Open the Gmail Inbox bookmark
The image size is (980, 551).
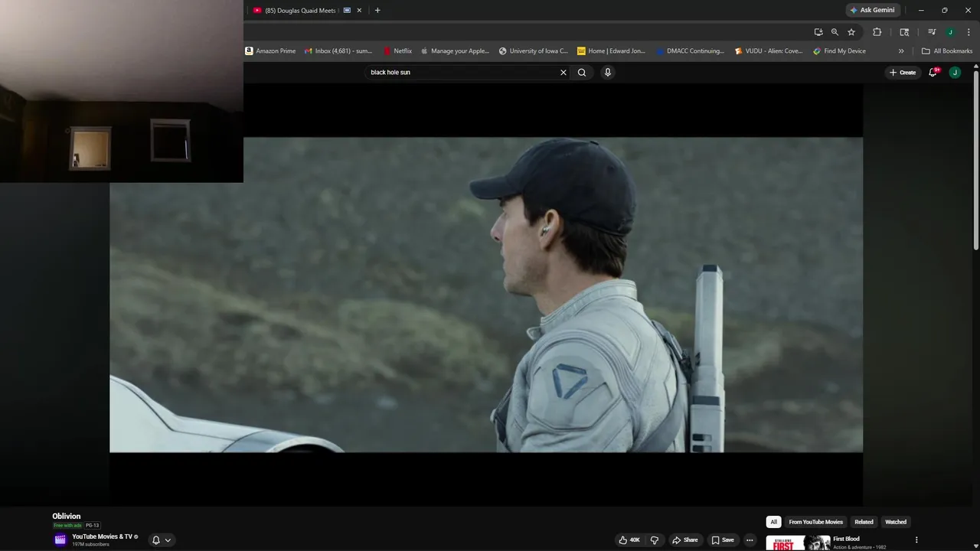(x=338, y=51)
